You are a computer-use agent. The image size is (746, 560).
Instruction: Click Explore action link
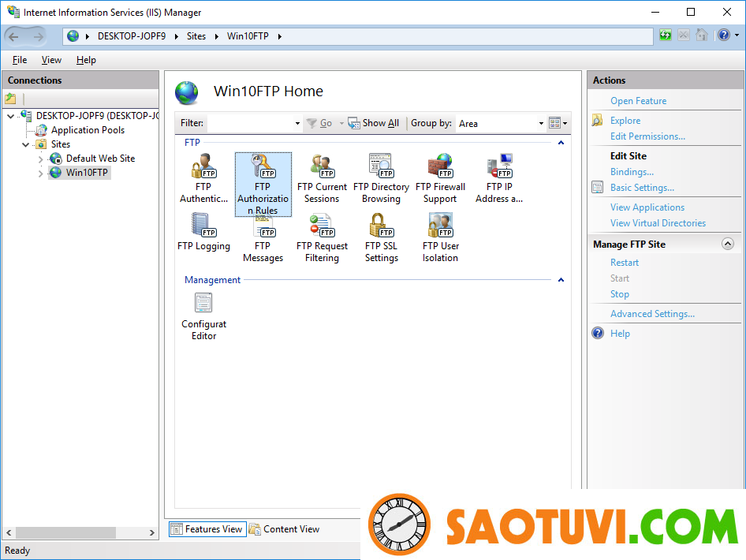625,121
